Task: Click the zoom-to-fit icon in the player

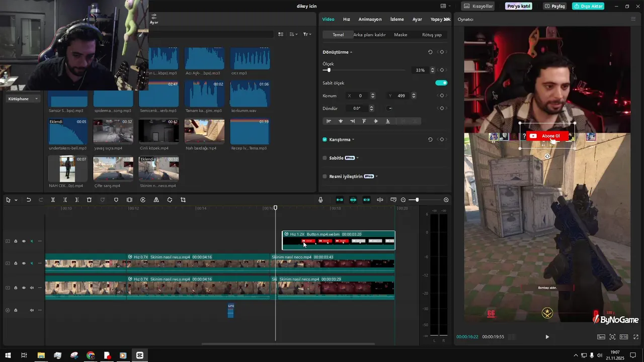Action: click(x=612, y=337)
